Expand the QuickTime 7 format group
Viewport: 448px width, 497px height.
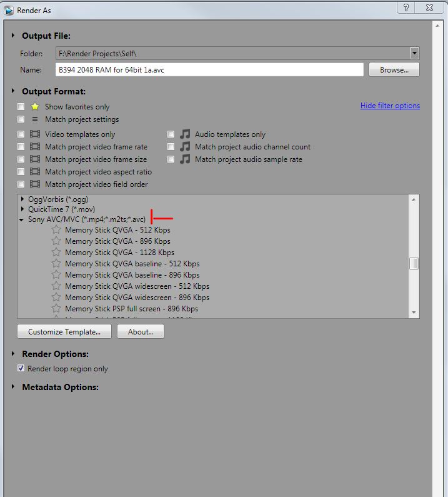pyautogui.click(x=22, y=209)
